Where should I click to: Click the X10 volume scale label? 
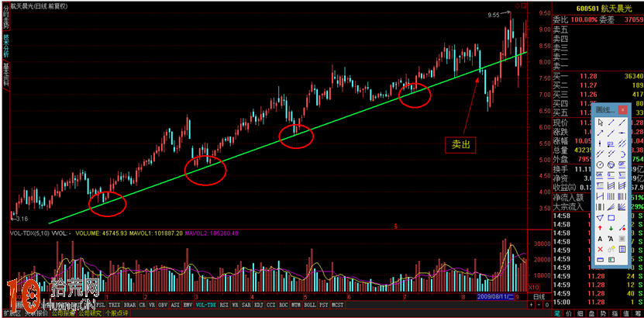pos(533,287)
